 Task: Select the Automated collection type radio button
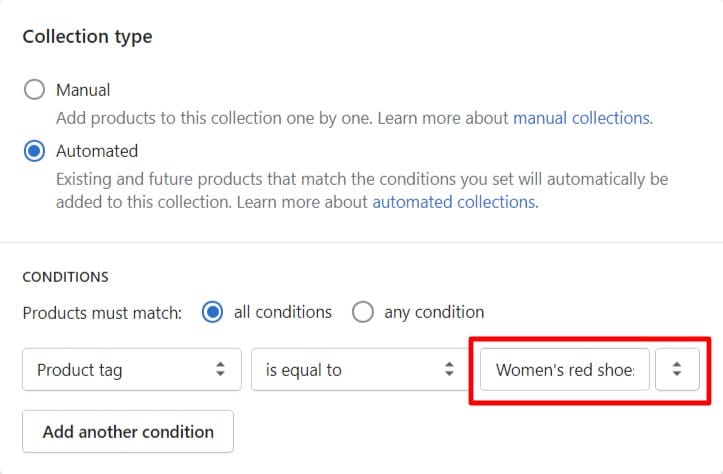(35, 152)
